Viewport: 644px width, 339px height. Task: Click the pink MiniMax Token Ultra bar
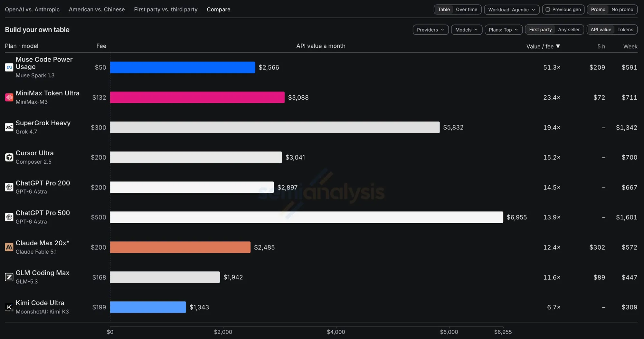pos(197,97)
